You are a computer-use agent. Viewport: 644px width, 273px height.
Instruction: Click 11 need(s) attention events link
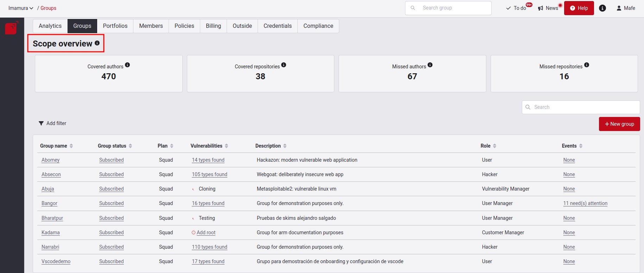click(x=585, y=203)
